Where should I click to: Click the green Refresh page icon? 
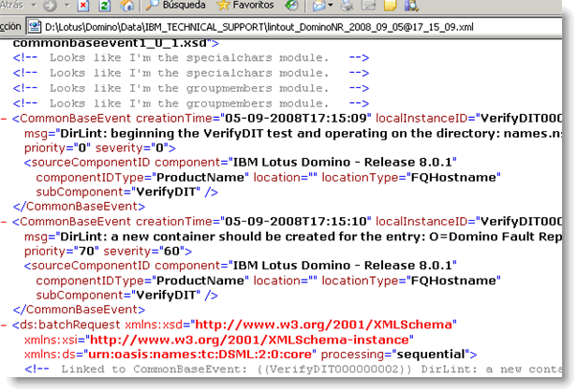[x=105, y=6]
